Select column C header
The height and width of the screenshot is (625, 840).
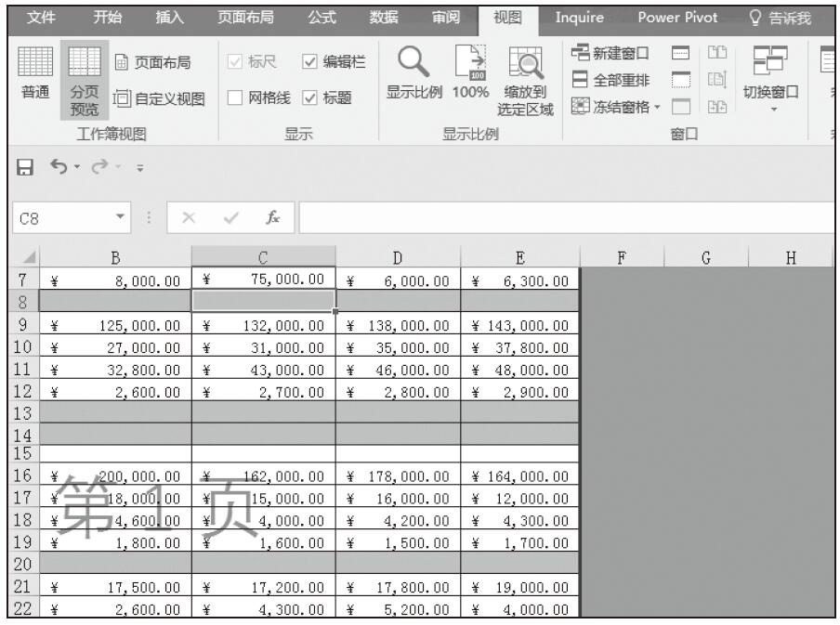[x=264, y=257]
